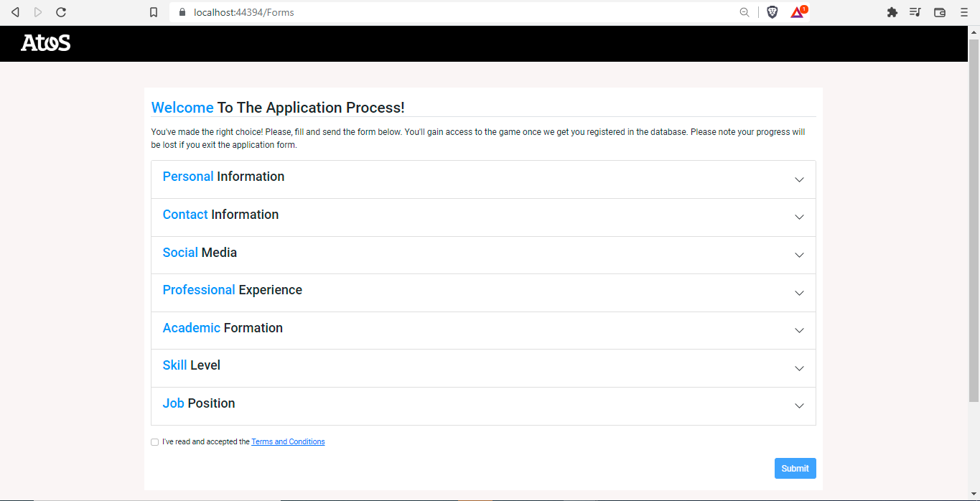Click the Skill Level section title
980x501 pixels.
[191, 365]
